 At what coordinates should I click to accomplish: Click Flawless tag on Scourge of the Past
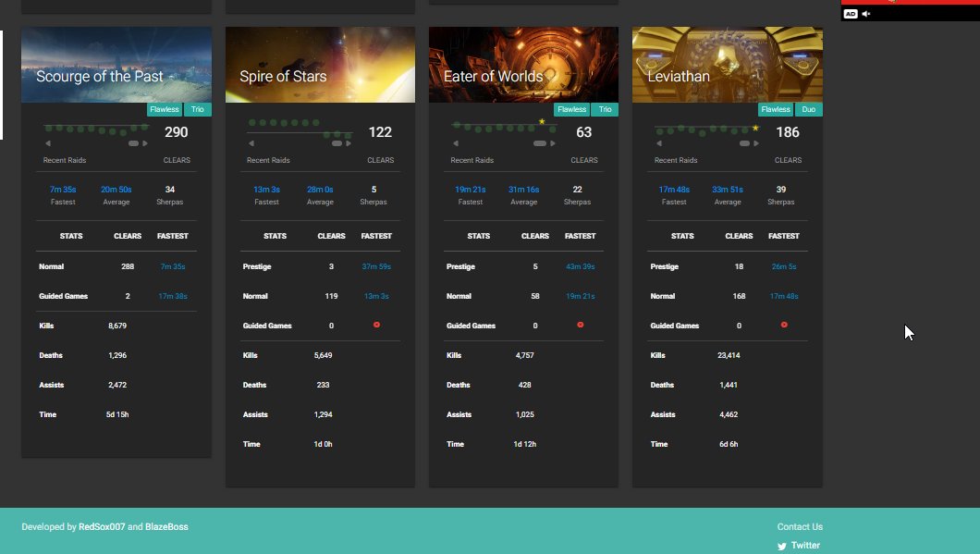tap(165, 109)
